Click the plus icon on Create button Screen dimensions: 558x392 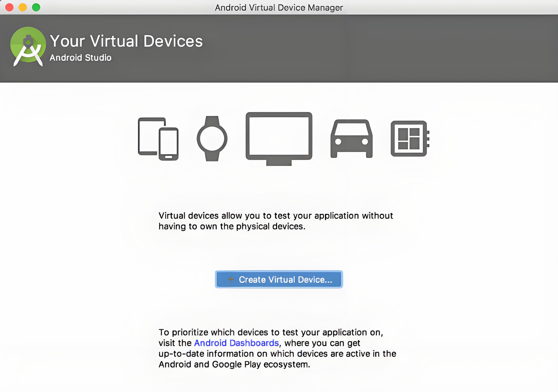231,279
